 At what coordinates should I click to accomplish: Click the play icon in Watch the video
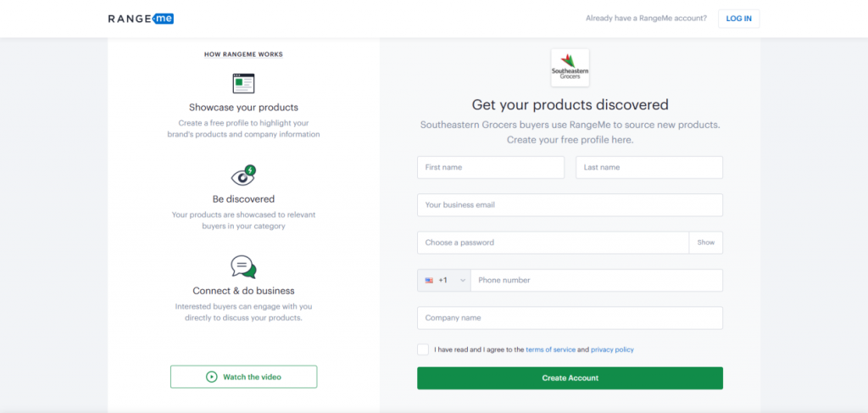[211, 377]
